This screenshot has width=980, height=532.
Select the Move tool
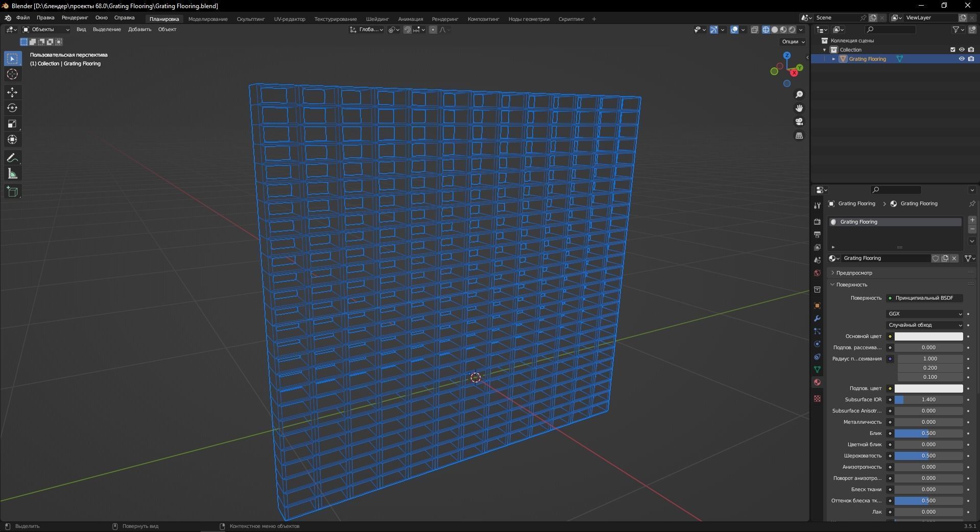click(12, 92)
